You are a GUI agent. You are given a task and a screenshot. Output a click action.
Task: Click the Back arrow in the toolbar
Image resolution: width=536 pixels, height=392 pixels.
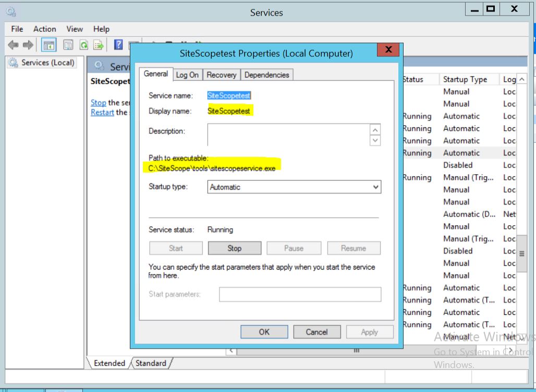pos(14,45)
